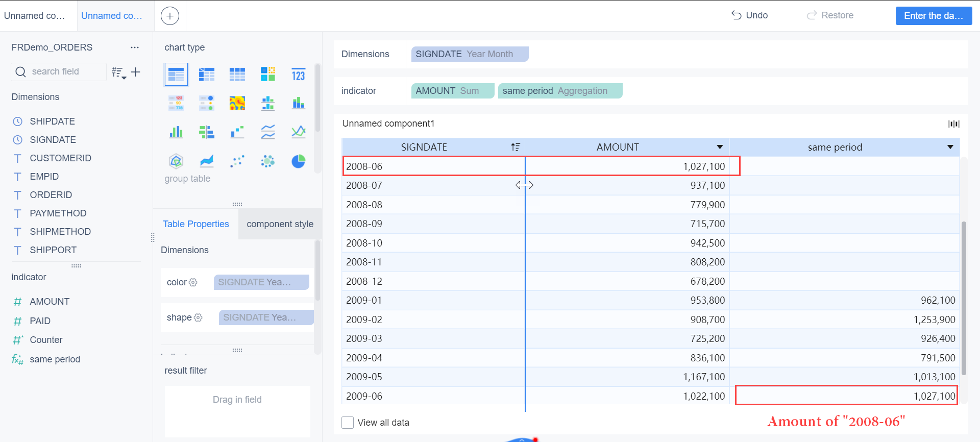Select the KPI indicator card (123) chart
The height and width of the screenshot is (442, 980).
pos(298,75)
